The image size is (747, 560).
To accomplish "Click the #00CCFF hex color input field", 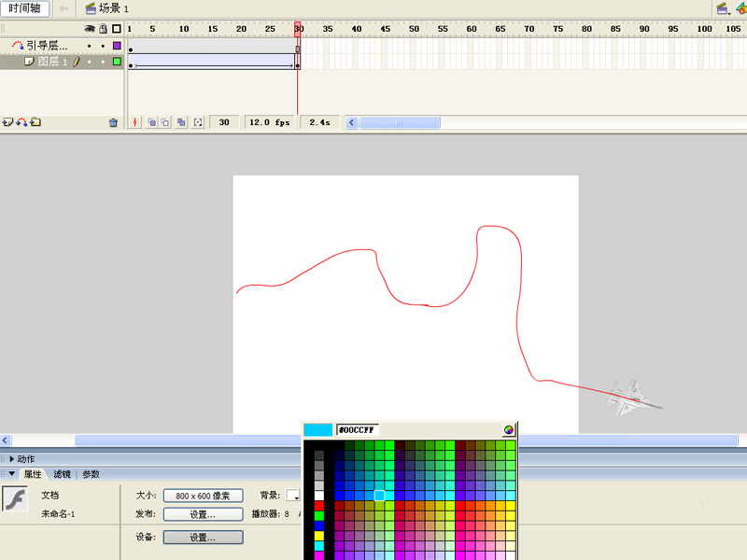I will point(358,430).
